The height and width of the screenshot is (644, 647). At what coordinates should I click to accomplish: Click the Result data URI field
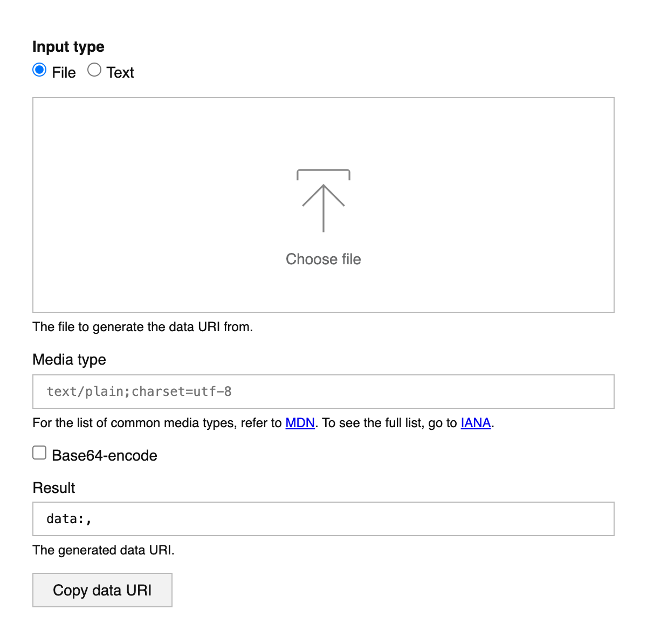click(323, 519)
